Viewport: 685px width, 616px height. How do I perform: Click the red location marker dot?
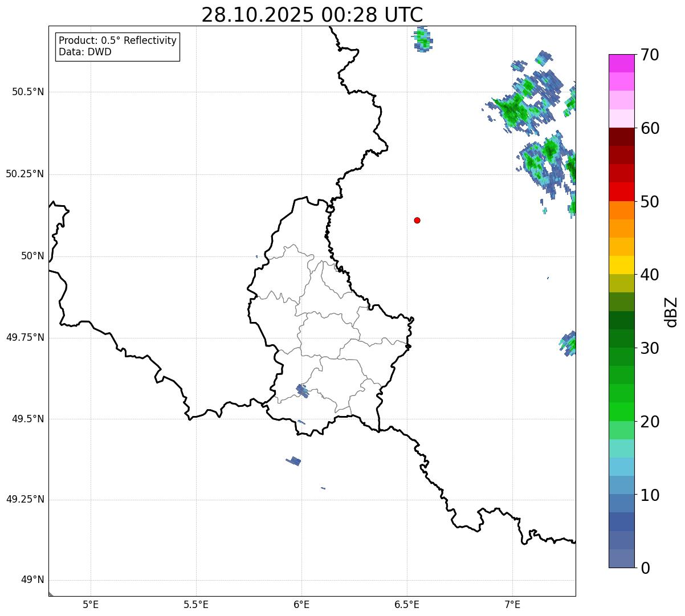tap(417, 221)
